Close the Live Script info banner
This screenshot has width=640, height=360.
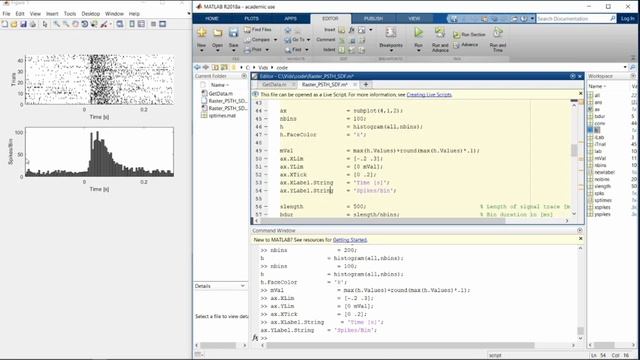point(580,94)
